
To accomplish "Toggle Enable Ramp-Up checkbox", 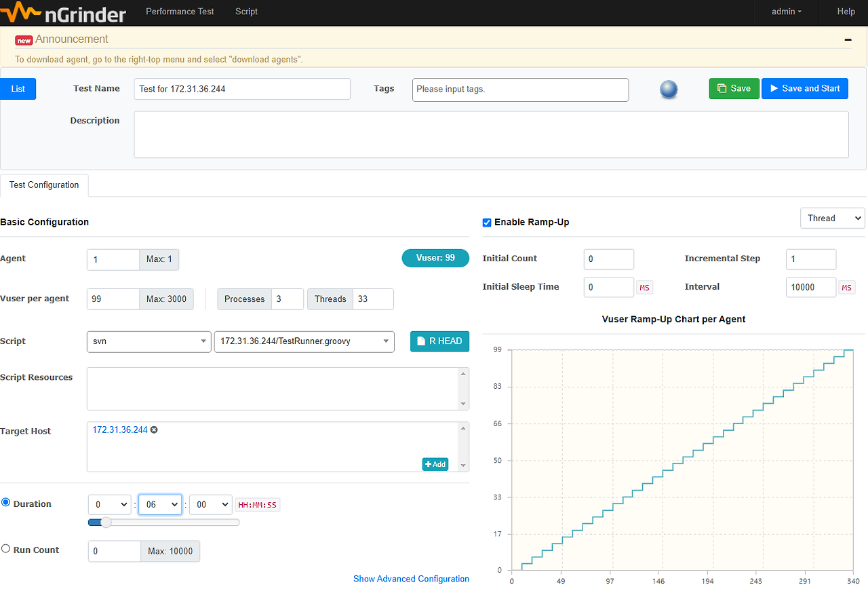I will coord(487,223).
